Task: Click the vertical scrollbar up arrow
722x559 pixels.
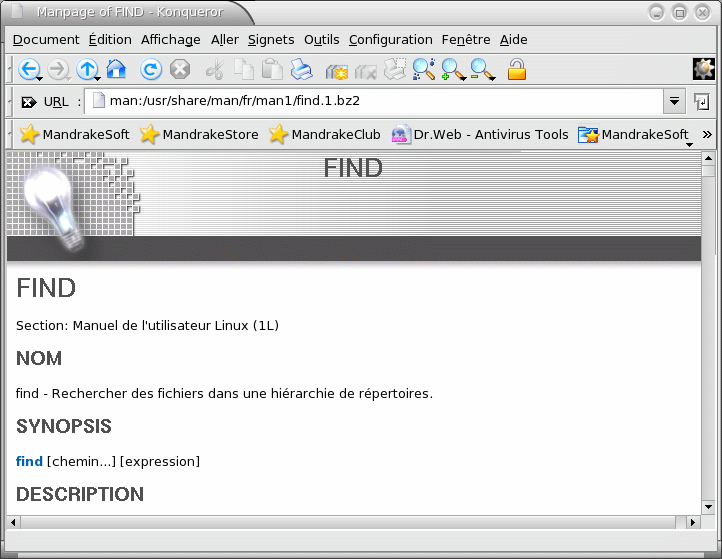Action: 708,159
